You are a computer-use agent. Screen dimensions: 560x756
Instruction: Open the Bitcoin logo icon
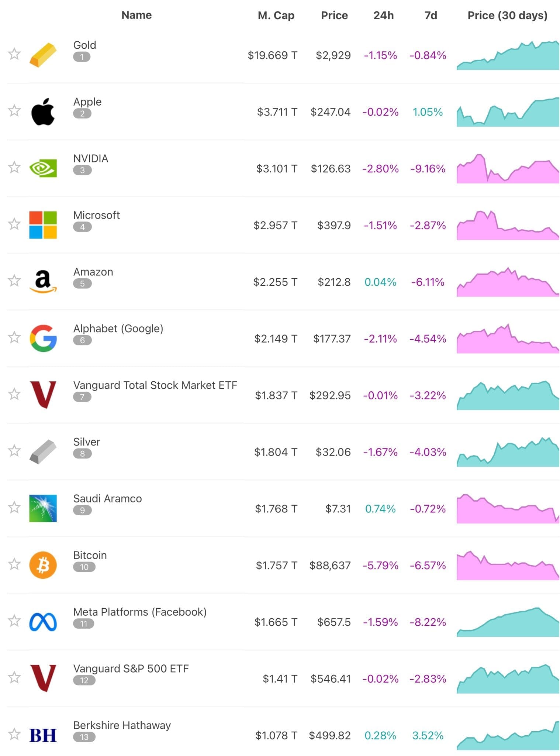point(43,565)
